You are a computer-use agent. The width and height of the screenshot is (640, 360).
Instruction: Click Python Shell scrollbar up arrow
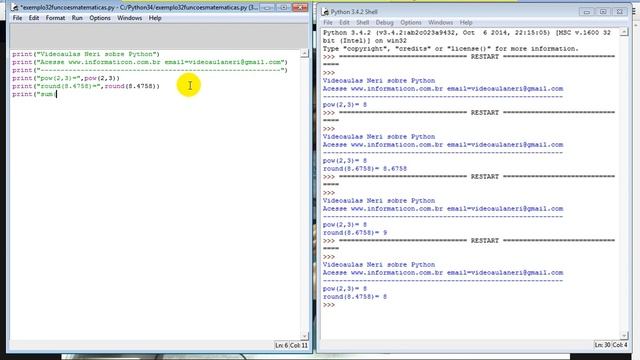624,32
